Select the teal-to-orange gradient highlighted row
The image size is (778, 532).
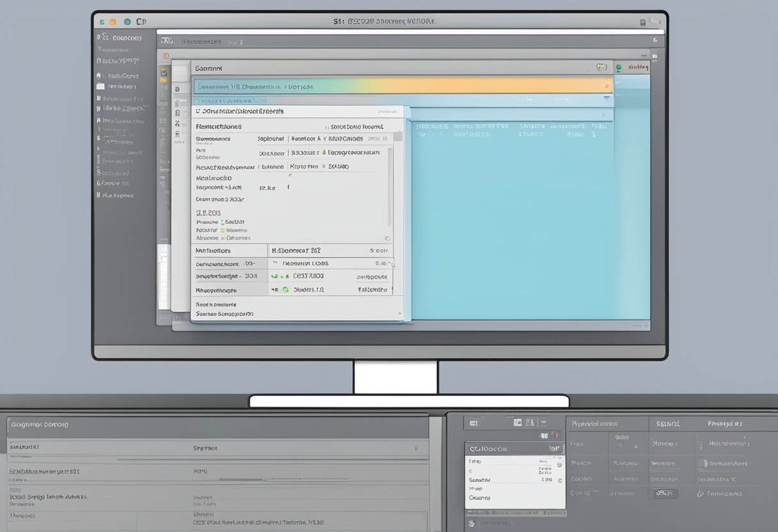click(402, 86)
